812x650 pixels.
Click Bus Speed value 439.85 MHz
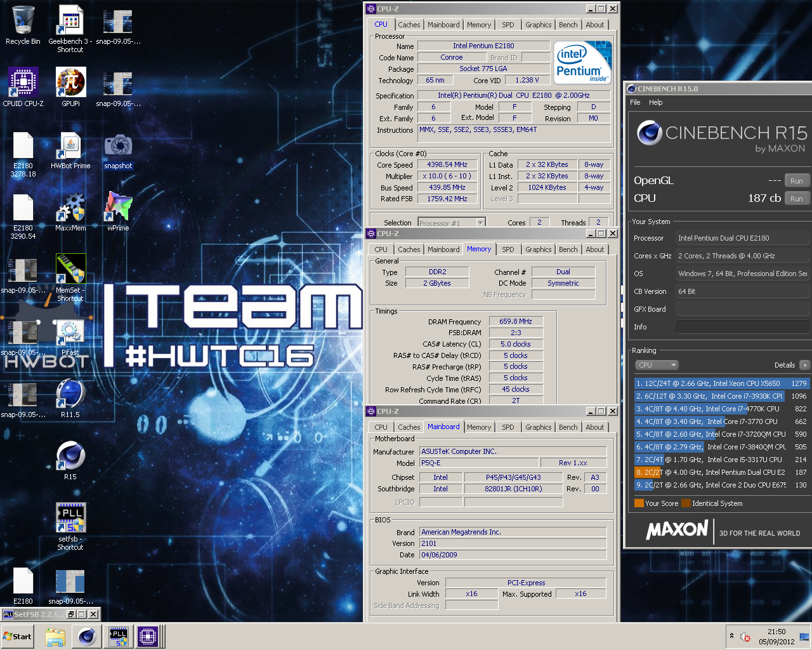[447, 187]
